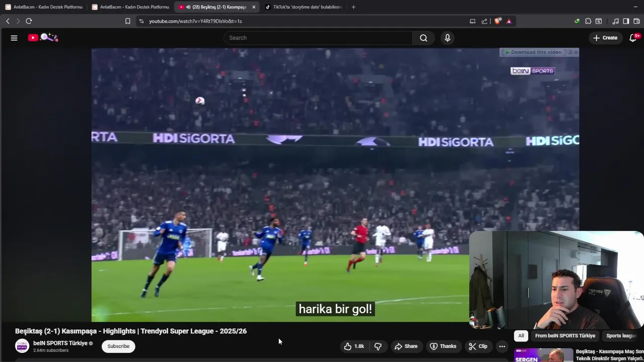Open the YouTube hamburger guide menu

point(14,38)
